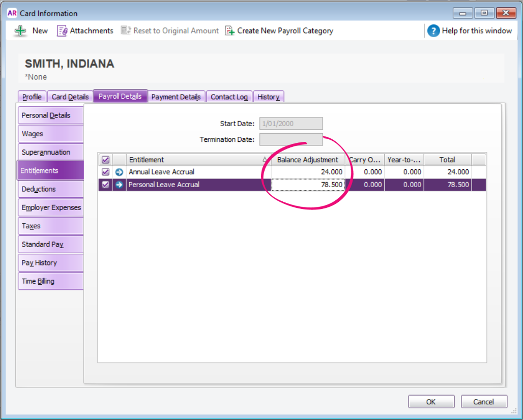Click the SMITH, INDIANA card name
Viewport: 523px width, 420px height.
click(x=70, y=64)
